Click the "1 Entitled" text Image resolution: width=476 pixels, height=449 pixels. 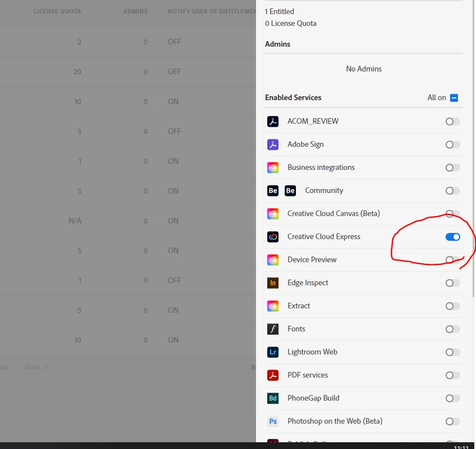point(279,12)
